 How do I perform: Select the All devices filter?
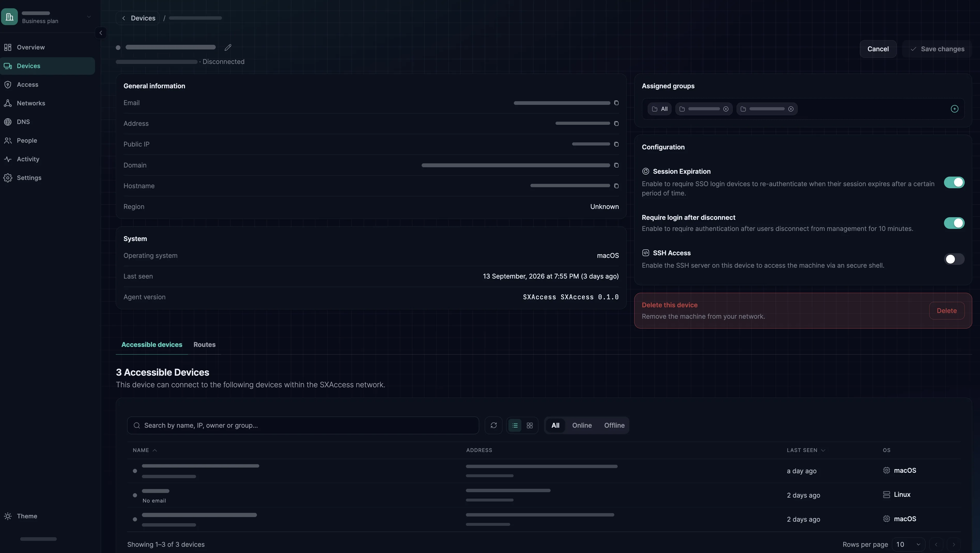tap(556, 425)
